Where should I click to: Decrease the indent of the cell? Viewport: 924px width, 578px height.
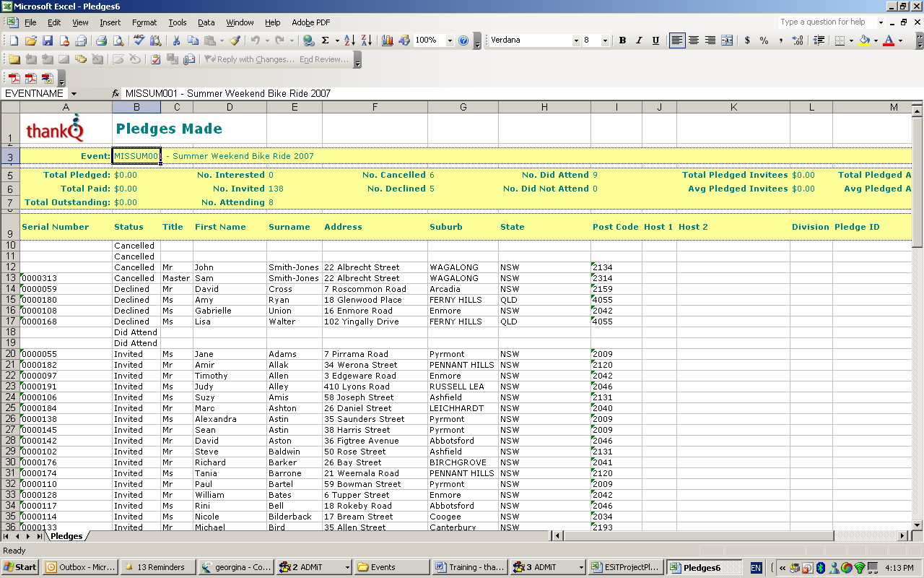pyautogui.click(x=819, y=40)
